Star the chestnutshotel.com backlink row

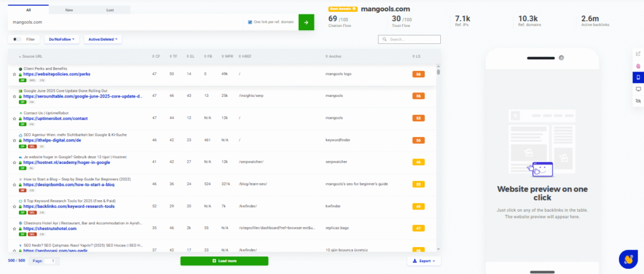click(x=14, y=229)
